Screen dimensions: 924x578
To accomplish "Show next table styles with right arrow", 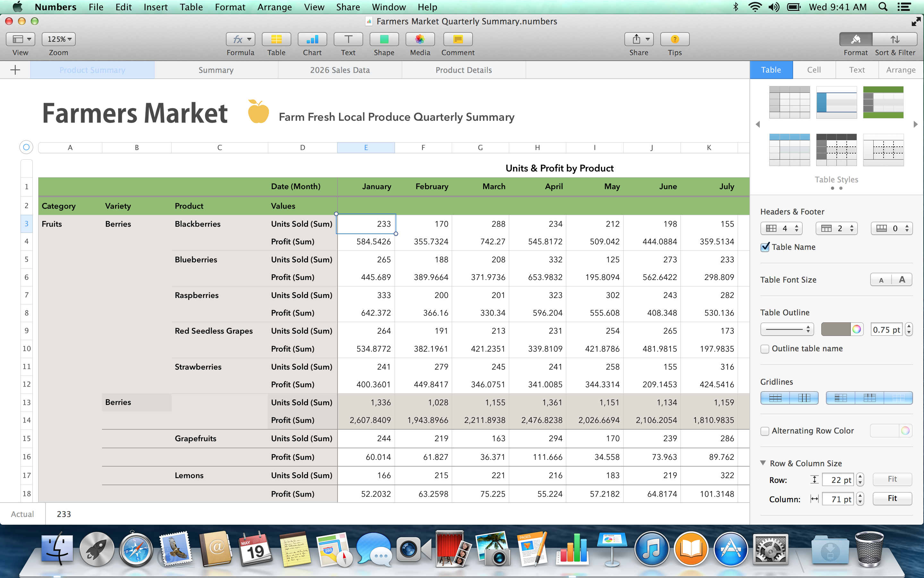I will click(x=916, y=124).
